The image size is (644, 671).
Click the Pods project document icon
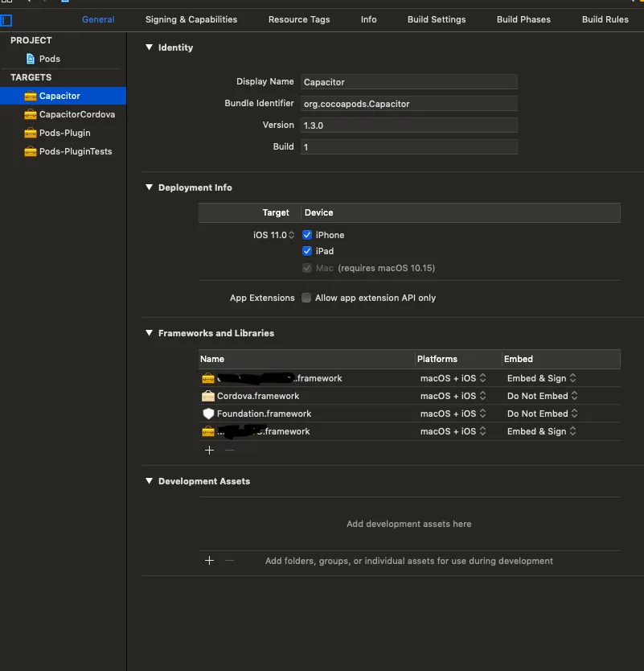(x=31, y=59)
